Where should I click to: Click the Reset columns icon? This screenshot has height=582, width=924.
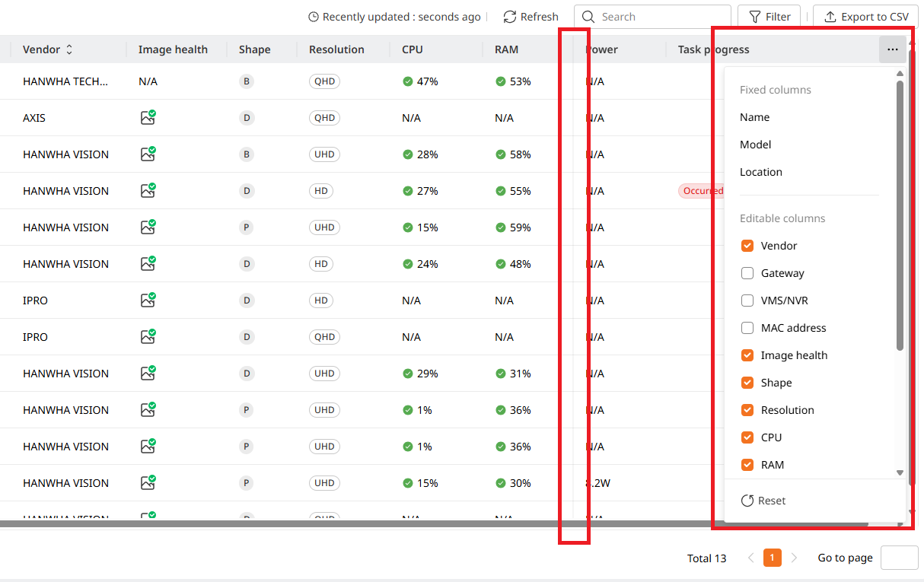tap(747, 501)
